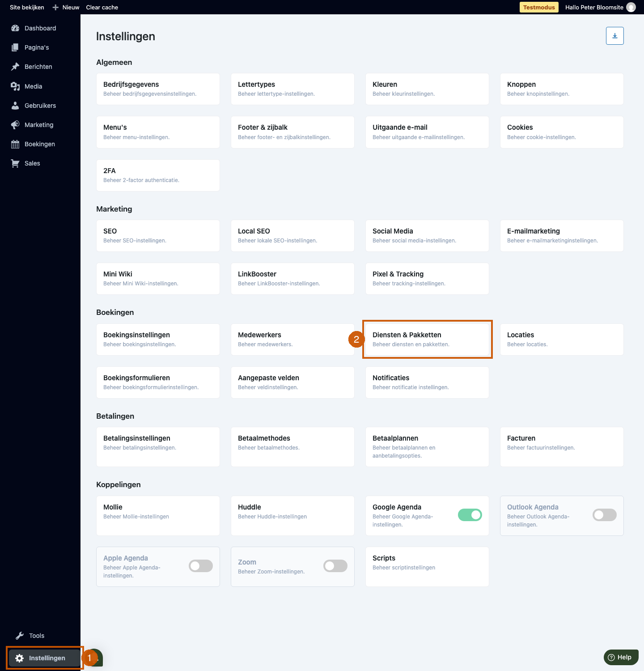Open the Menu's settings card
This screenshot has height=671, width=644.
158,132
